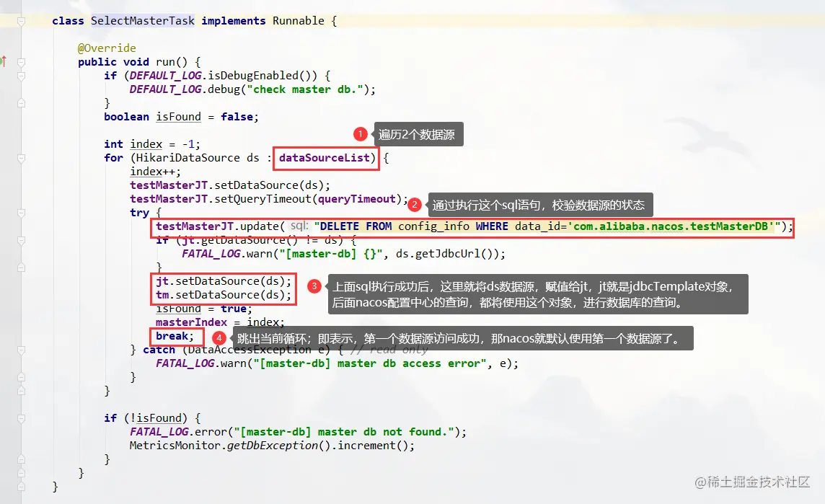Click the fold end marker on the final closing brace

[21, 487]
